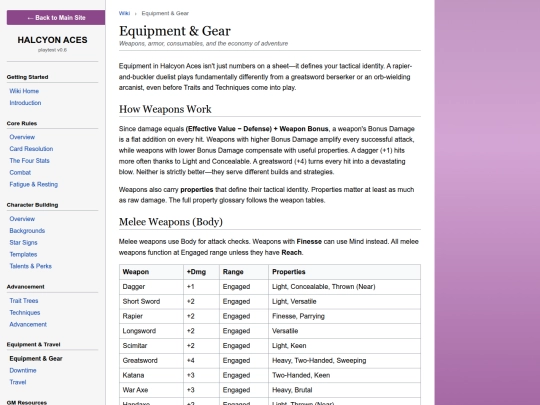Go to the Introduction page
540x405 pixels.
25,103
